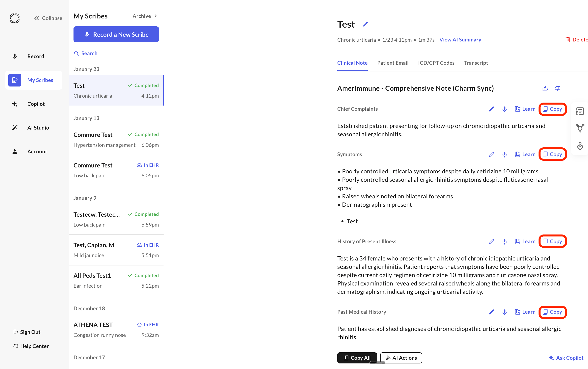The height and width of the screenshot is (369, 588).
Task: Click Learn for History of Present Illness
Action: tap(525, 241)
